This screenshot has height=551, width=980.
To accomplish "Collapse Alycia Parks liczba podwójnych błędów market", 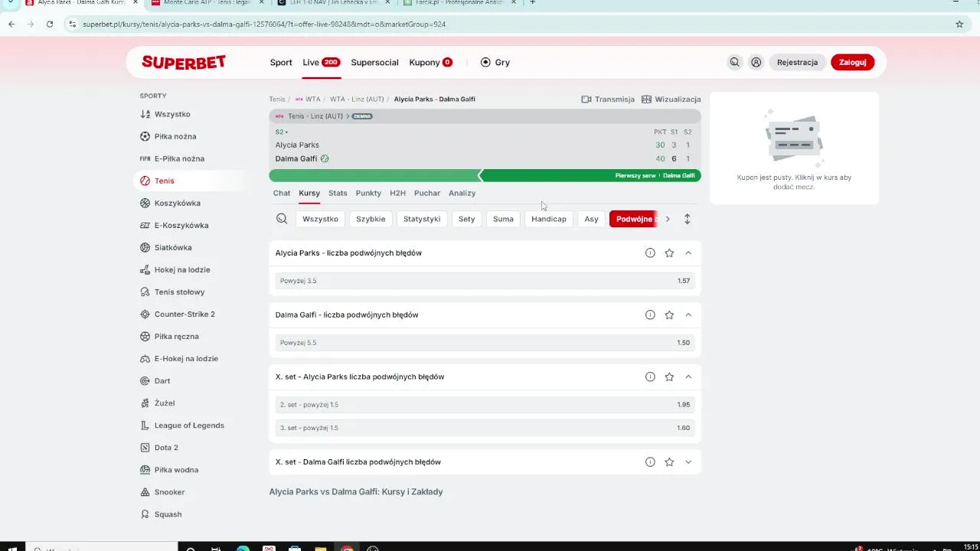I will click(x=688, y=253).
